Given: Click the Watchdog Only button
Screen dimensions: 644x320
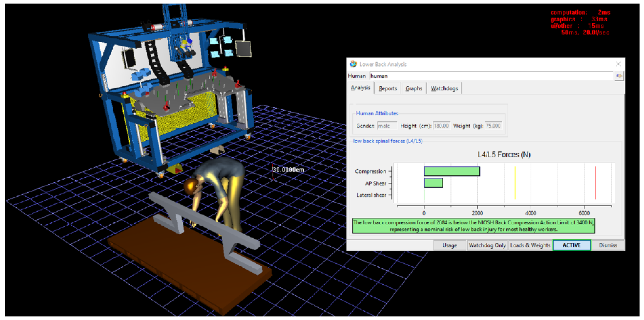Looking at the screenshot, I should [487, 245].
